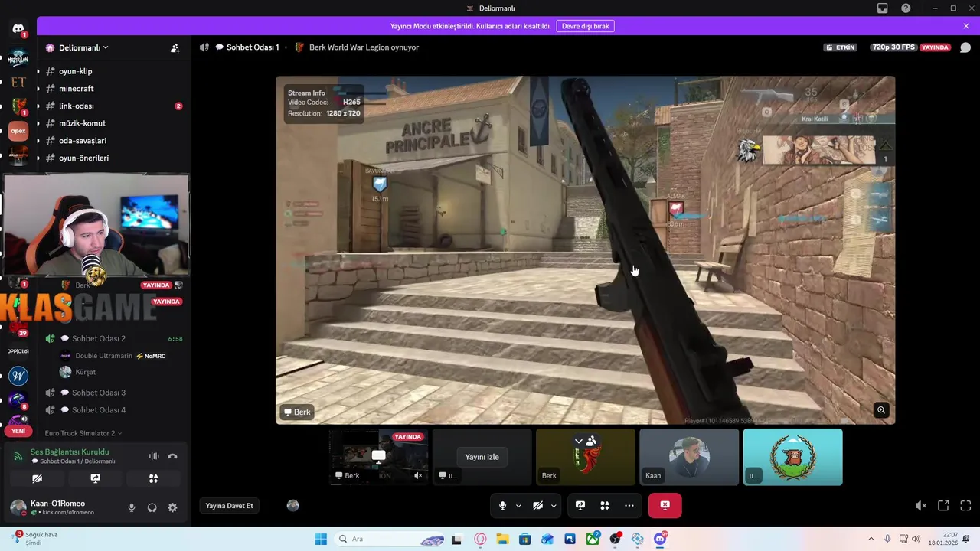Toggle noise suppression waveform icon
This screenshot has width=980, height=551.
click(x=154, y=456)
